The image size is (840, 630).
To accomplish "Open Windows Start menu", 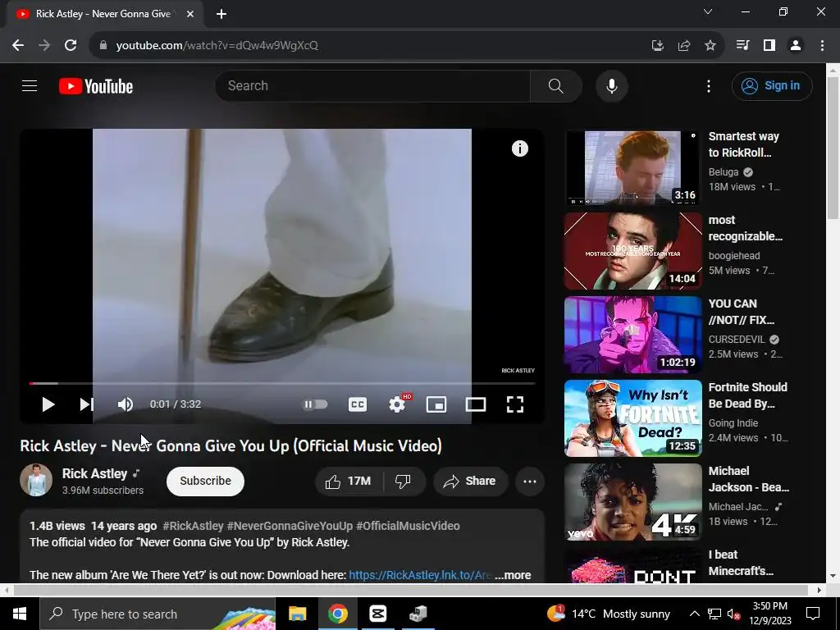I will coord(20,614).
